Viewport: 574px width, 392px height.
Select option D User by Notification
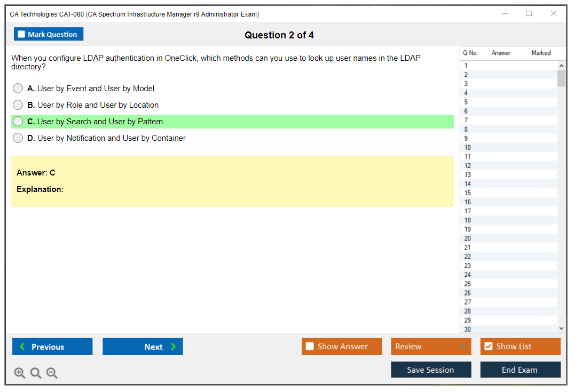(18, 138)
